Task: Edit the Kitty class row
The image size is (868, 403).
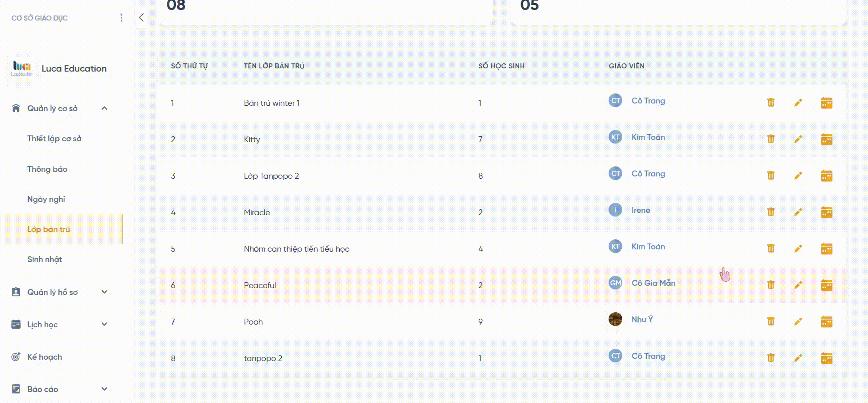Action: pos(798,139)
